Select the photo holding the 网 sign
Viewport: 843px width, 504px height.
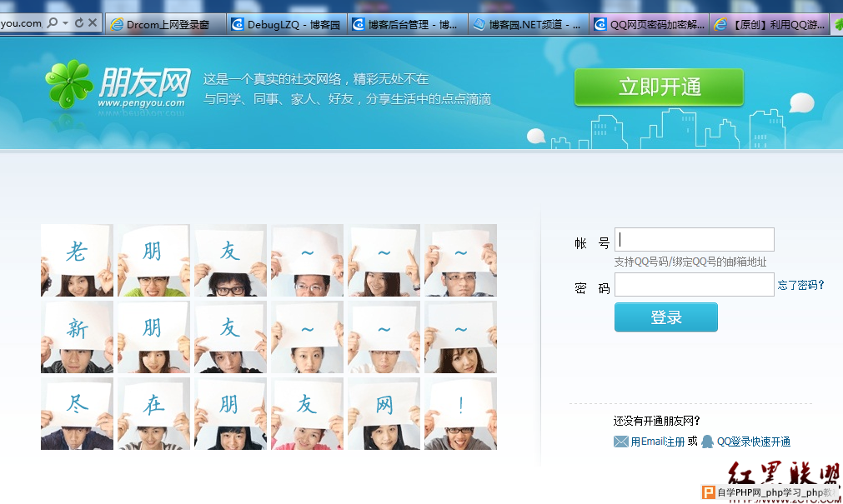point(384,414)
